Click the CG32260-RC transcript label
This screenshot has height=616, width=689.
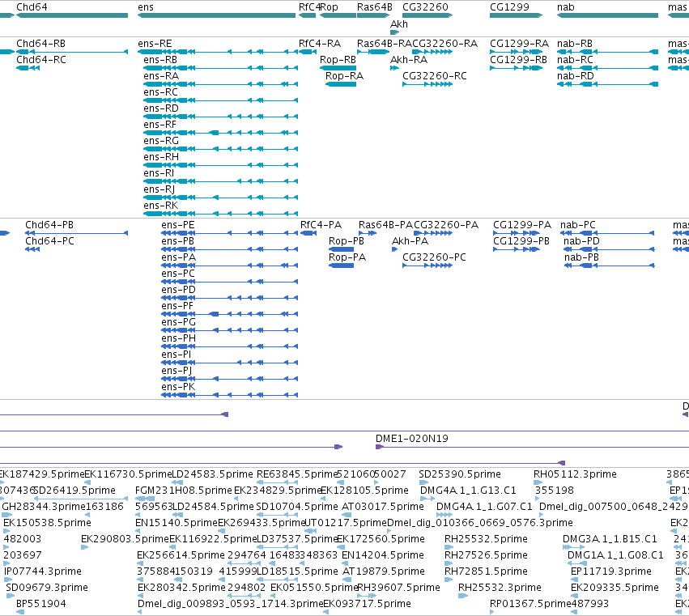435,76
